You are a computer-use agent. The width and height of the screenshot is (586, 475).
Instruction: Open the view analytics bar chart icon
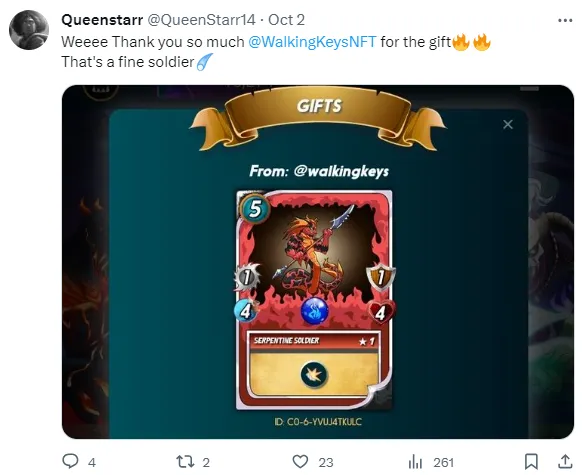point(415,462)
